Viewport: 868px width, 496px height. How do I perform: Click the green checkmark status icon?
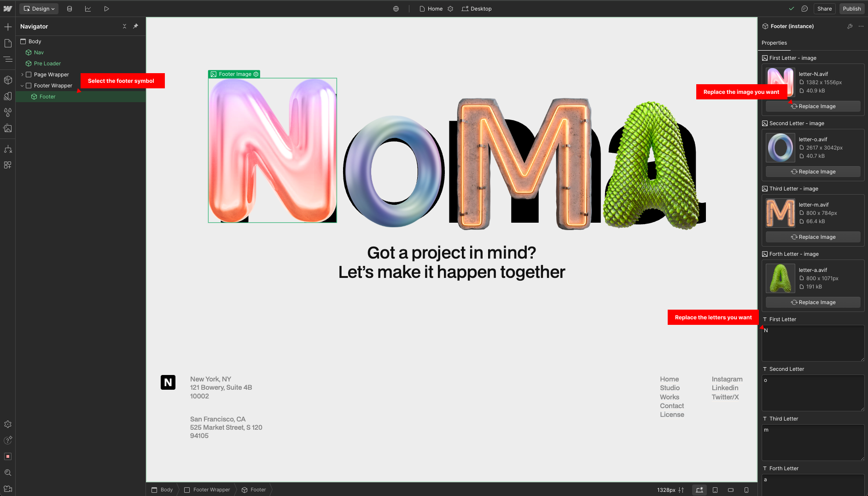[x=792, y=9]
